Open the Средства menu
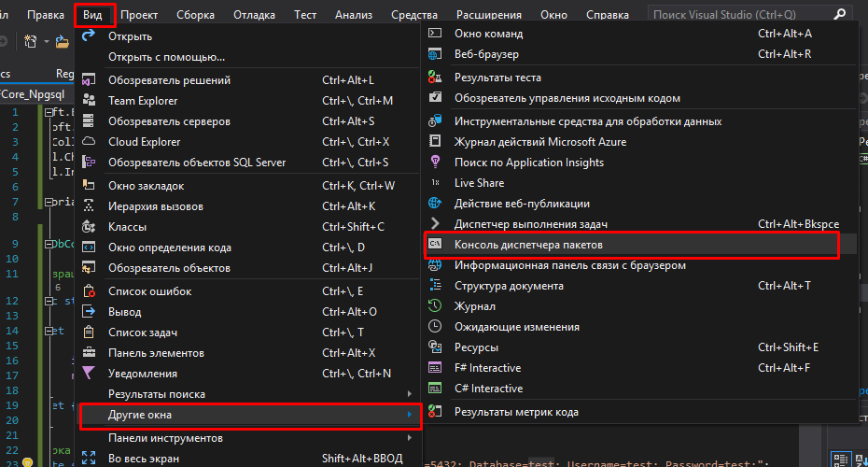The height and width of the screenshot is (467, 868). (414, 15)
